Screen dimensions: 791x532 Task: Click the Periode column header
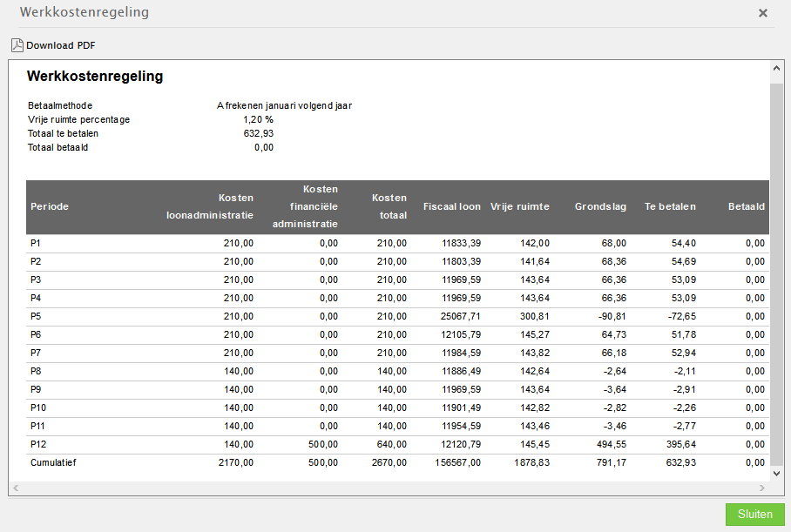click(50, 207)
